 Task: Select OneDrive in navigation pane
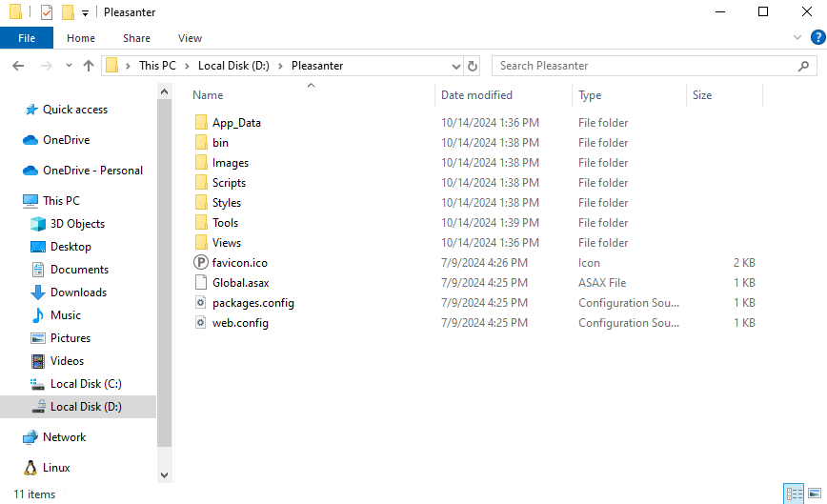[66, 140]
